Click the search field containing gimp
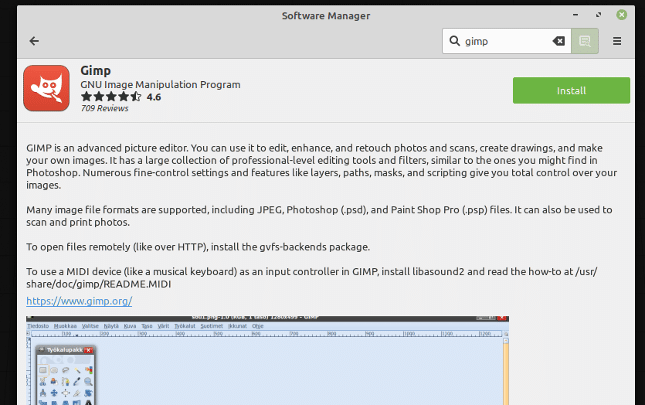The height and width of the screenshot is (405, 645). [x=507, y=41]
